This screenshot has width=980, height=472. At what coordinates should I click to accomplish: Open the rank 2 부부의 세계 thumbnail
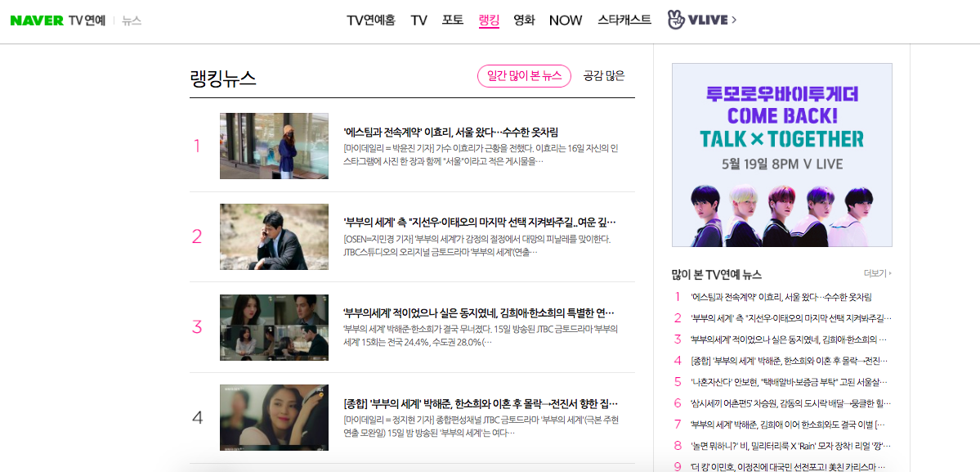click(274, 237)
